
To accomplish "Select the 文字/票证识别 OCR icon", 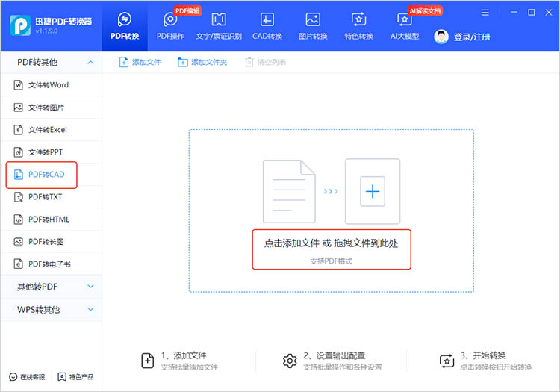I will (x=219, y=20).
